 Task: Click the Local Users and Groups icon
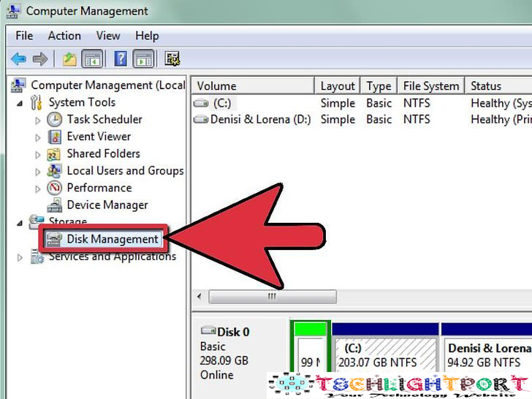coord(54,171)
